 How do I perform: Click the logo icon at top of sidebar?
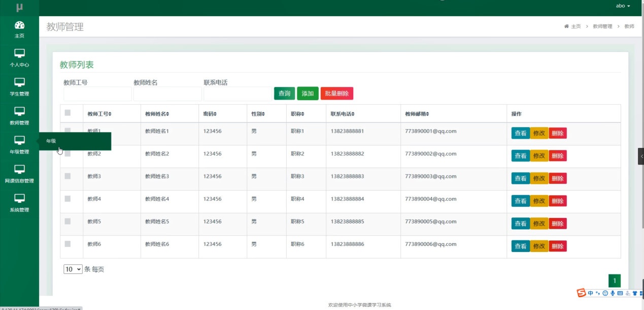(x=19, y=8)
